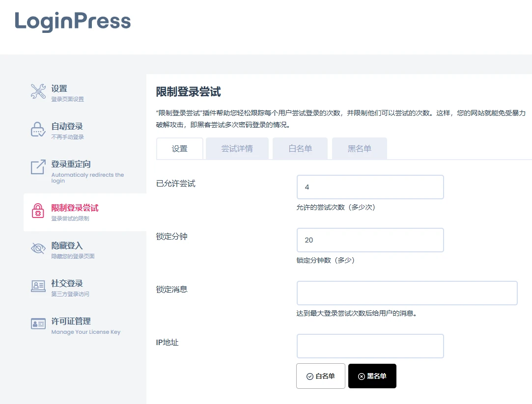Select the crossed-eye icon beside 隐藏登入
Viewport: 532px width, 404px height.
tap(38, 247)
